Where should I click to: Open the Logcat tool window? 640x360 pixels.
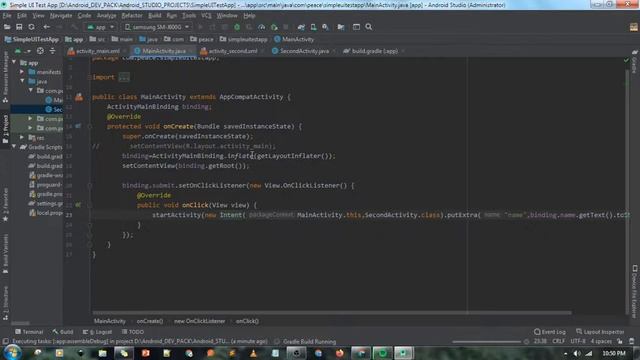pyautogui.click(x=98, y=332)
